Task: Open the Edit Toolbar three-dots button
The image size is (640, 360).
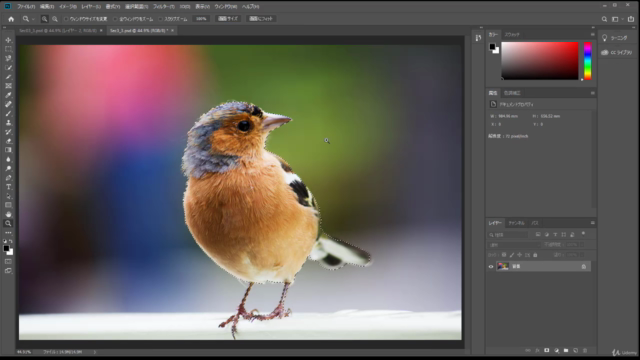Action: pyautogui.click(x=8, y=233)
